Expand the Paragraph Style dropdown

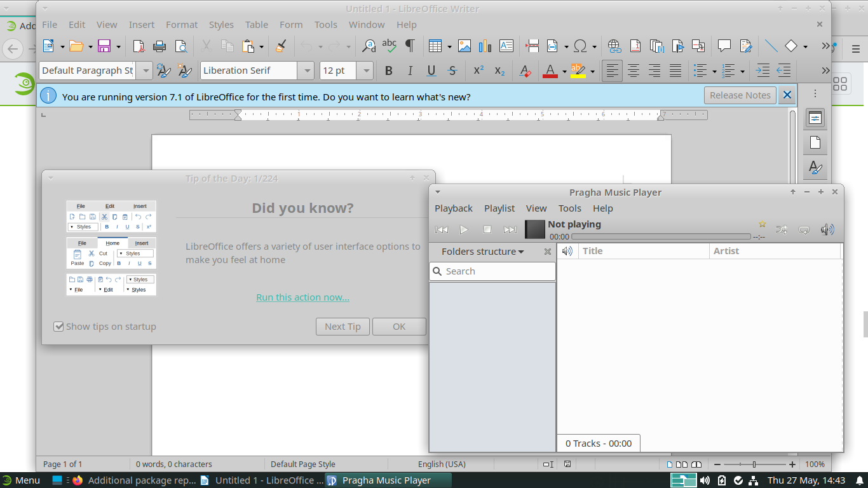tap(145, 71)
